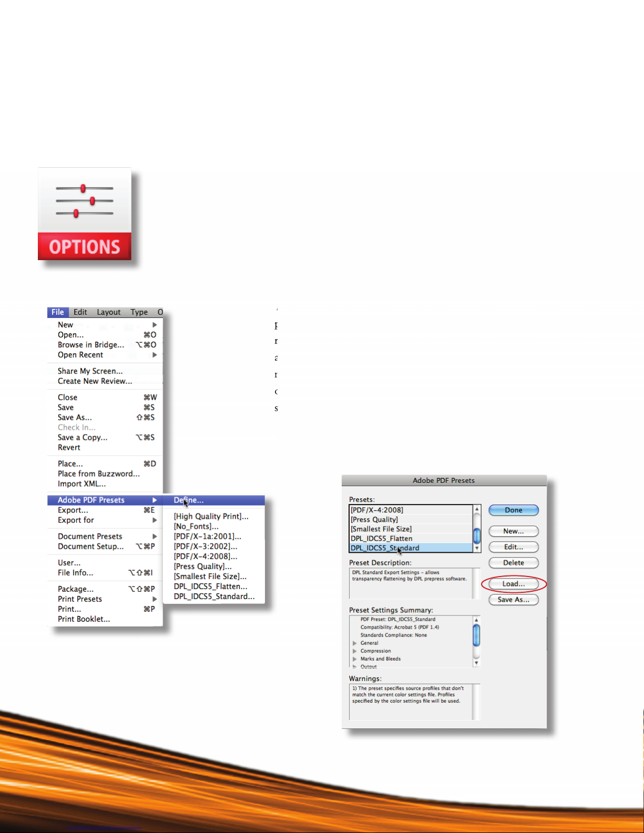This screenshot has height=833, width=644.
Task: Choose Print... from the File menu
Action: tap(105, 609)
